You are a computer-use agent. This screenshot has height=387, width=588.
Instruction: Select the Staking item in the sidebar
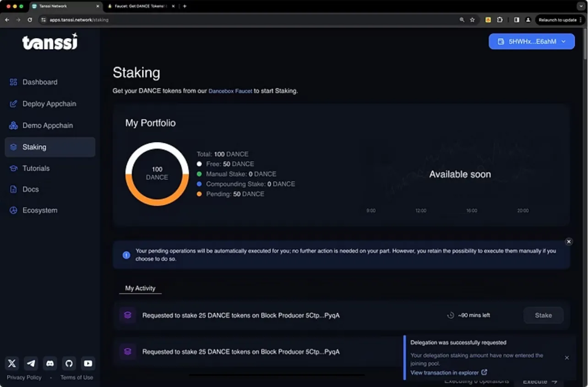point(34,147)
